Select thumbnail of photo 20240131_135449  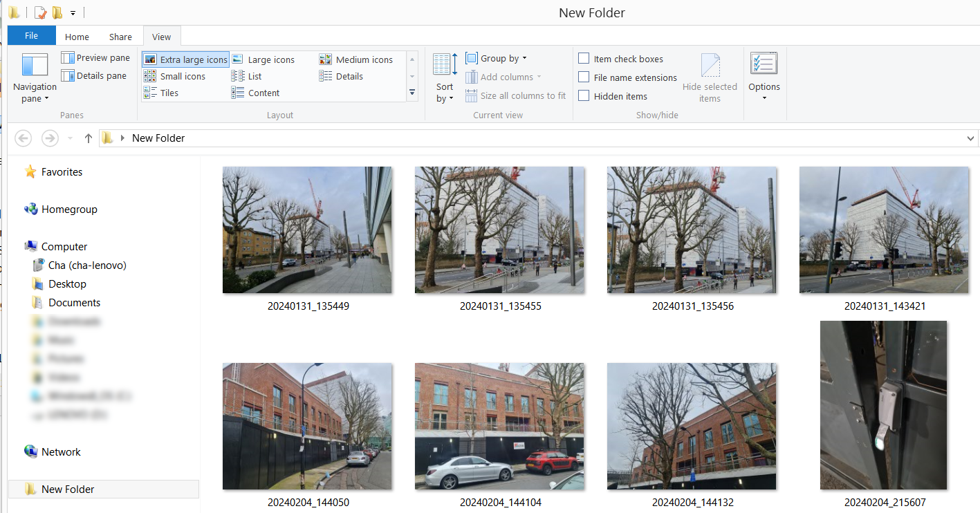tap(307, 230)
